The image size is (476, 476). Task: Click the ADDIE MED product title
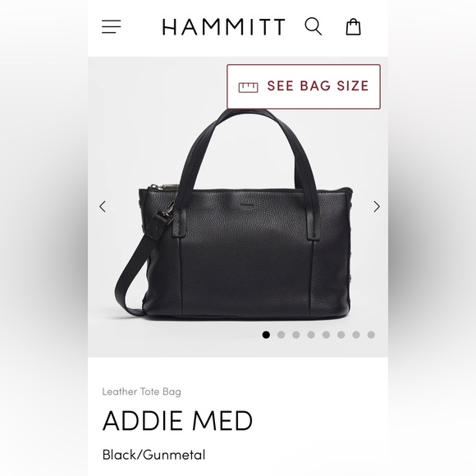click(177, 421)
